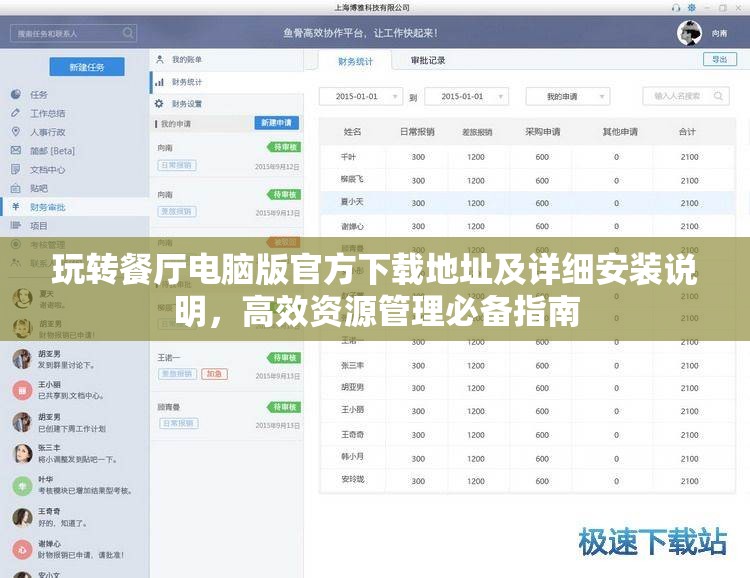Click 王奇奇 name cell in the table
This screenshot has width=750, height=578.
pyautogui.click(x=352, y=434)
